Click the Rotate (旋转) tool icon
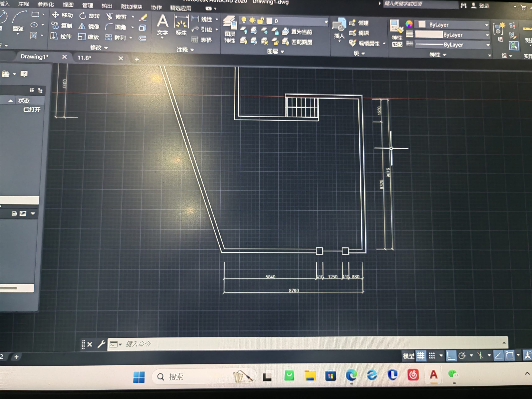Screen dimensions: 532x399 point(83,16)
